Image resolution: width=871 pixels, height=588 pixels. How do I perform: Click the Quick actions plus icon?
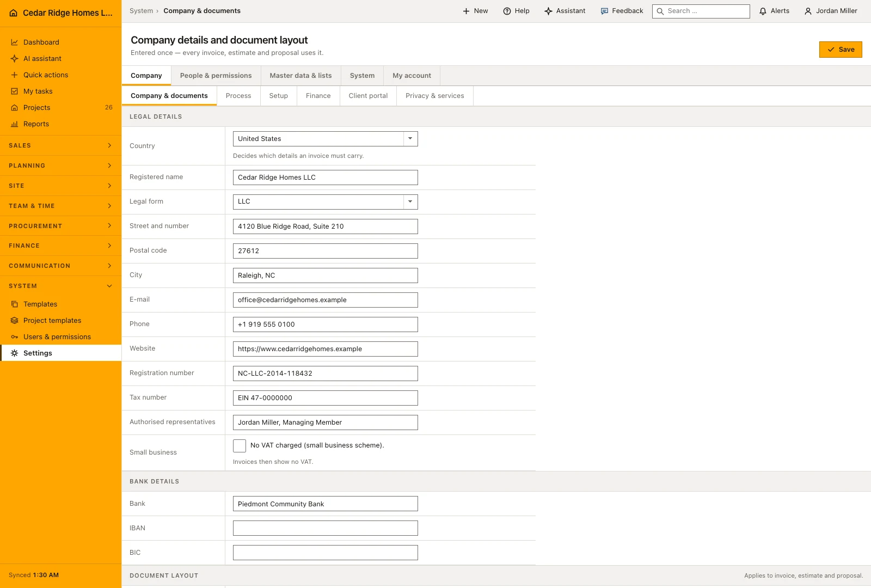pyautogui.click(x=15, y=75)
